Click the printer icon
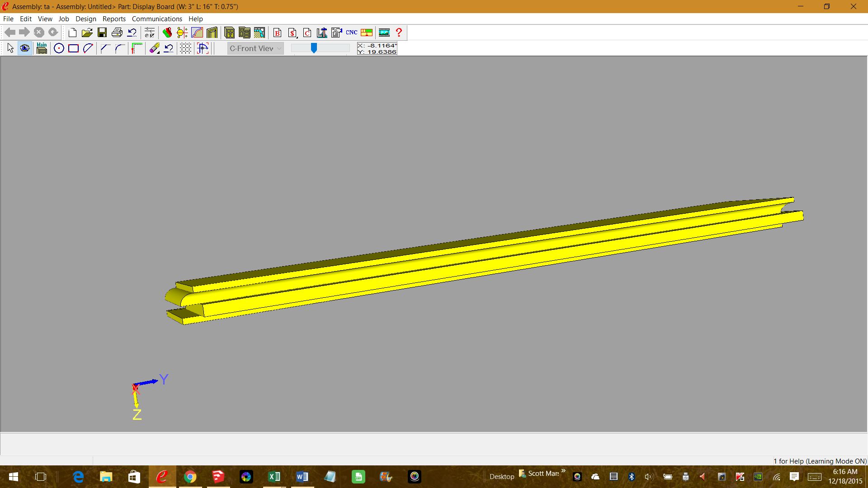Screen dimensions: 868x488 (x=117, y=33)
